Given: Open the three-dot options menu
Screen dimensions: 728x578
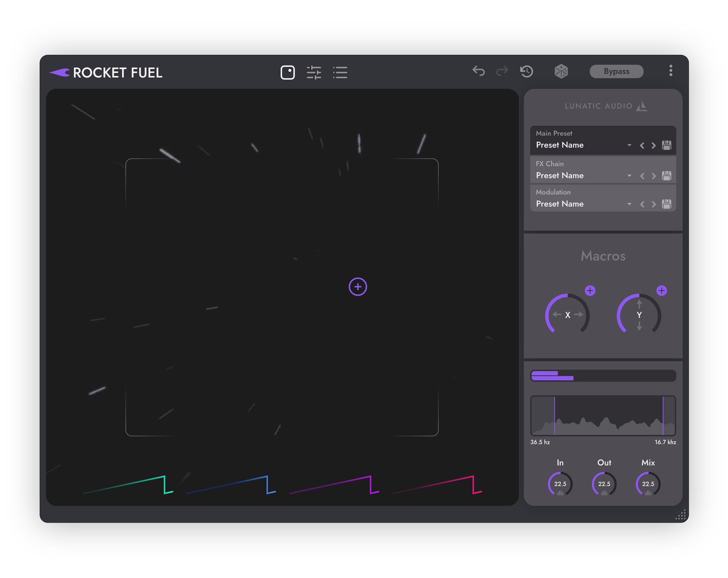Looking at the screenshot, I should coord(670,71).
